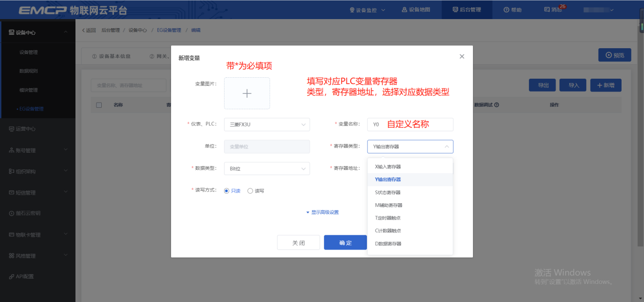The height and width of the screenshot is (302, 644).
Task: Click the 预览 preview button
Action: click(x=614, y=55)
